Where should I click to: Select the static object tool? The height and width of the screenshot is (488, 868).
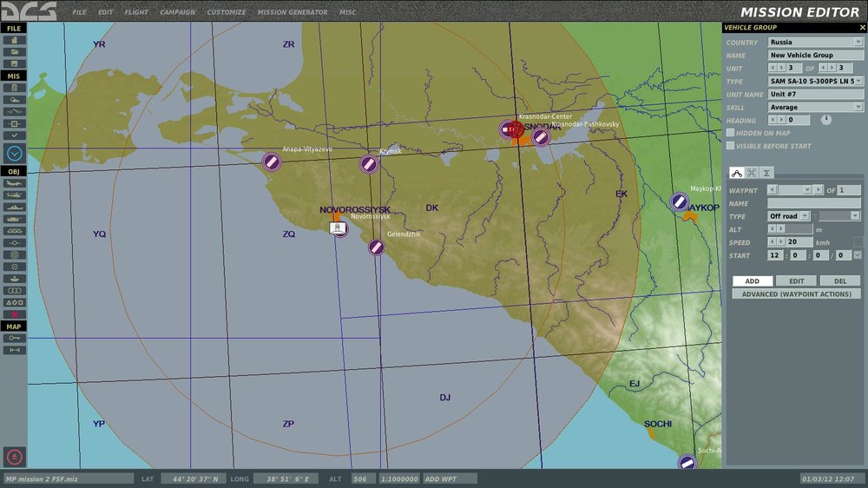click(15, 231)
